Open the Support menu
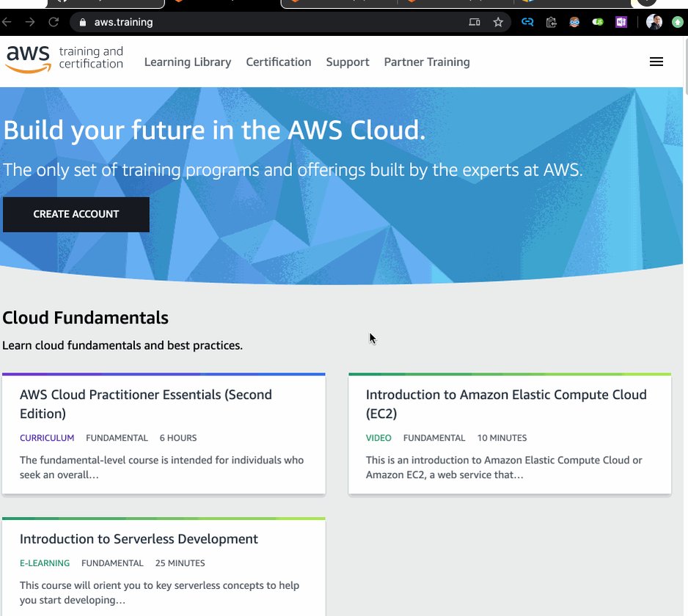688x616 pixels. [x=348, y=62]
